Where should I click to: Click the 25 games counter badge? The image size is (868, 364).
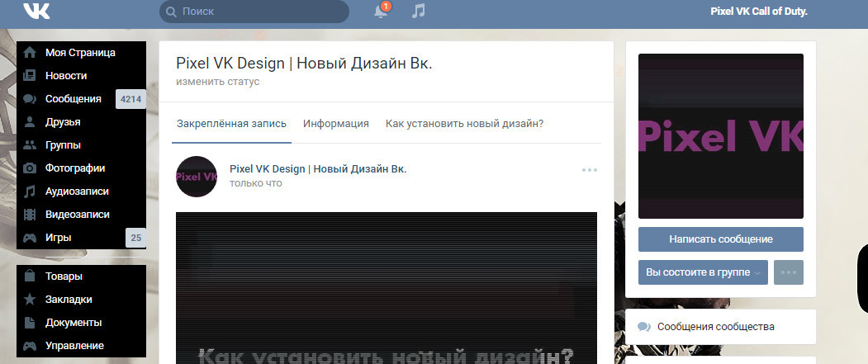tap(135, 238)
